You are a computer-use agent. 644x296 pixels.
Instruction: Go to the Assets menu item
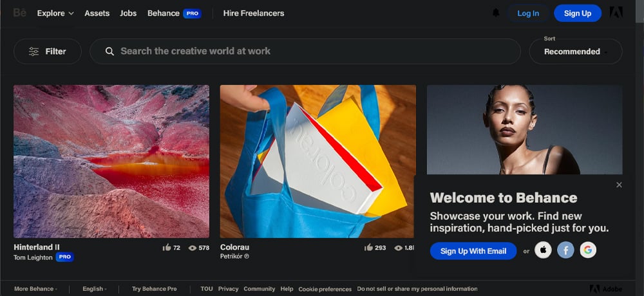coord(97,13)
